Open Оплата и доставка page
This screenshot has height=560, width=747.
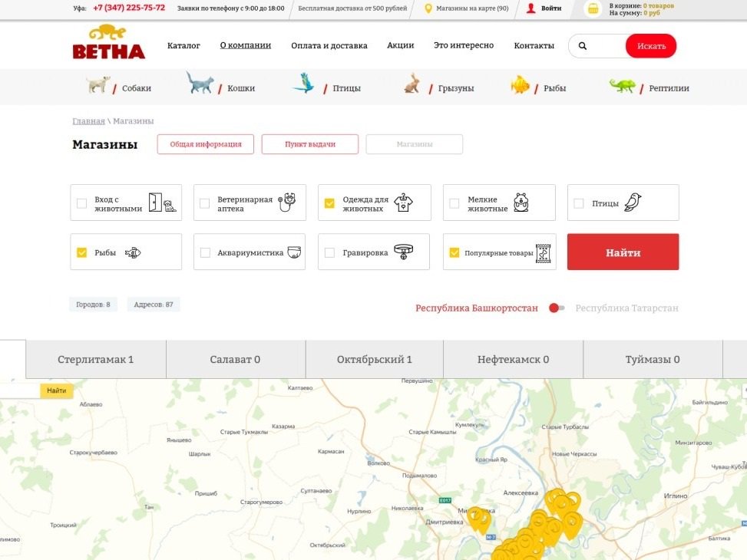(329, 46)
